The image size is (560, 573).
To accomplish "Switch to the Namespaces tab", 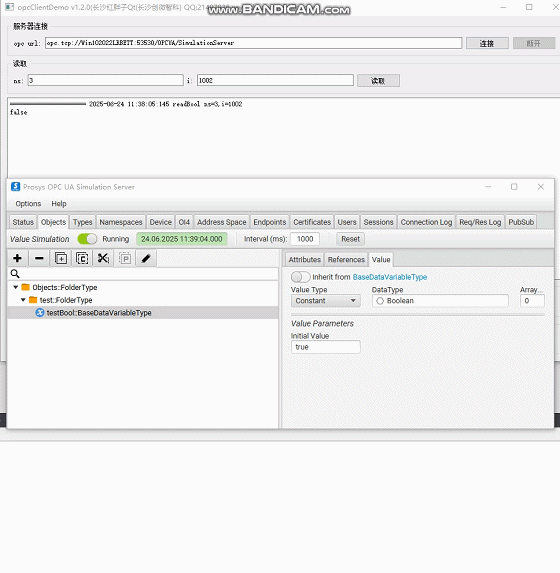I will click(x=121, y=222).
